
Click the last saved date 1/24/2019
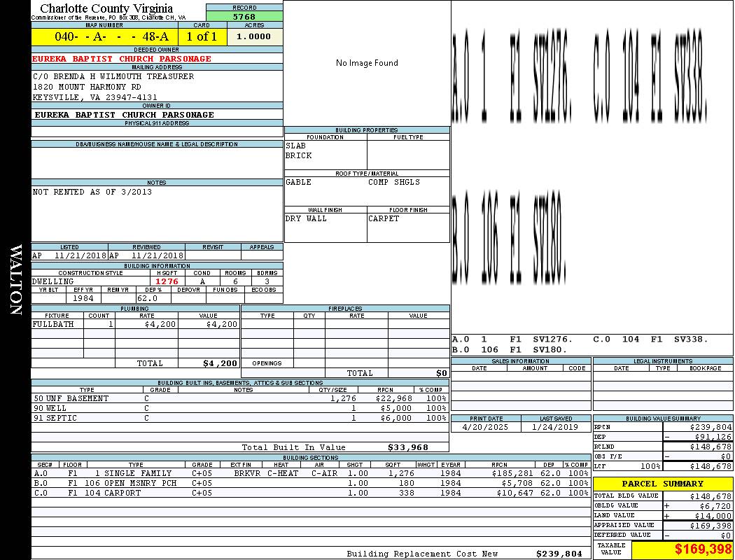pyautogui.click(x=555, y=428)
